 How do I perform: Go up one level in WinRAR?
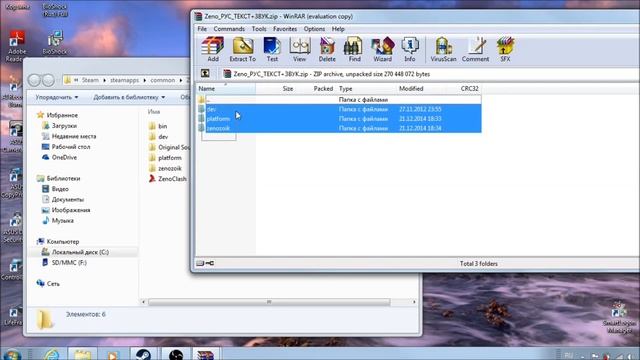(x=205, y=73)
